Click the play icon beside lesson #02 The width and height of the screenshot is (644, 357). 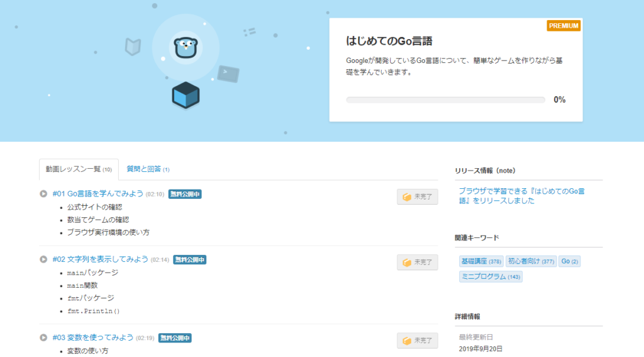coord(43,259)
